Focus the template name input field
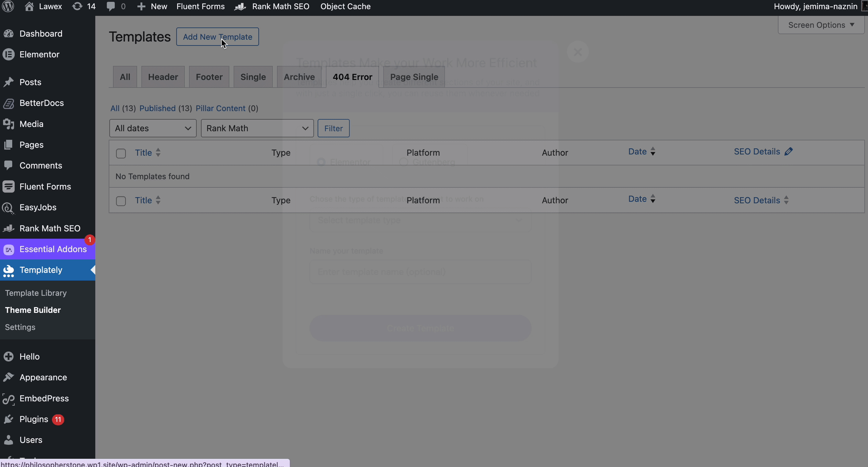Screen dimensions: 868x467 [421, 272]
